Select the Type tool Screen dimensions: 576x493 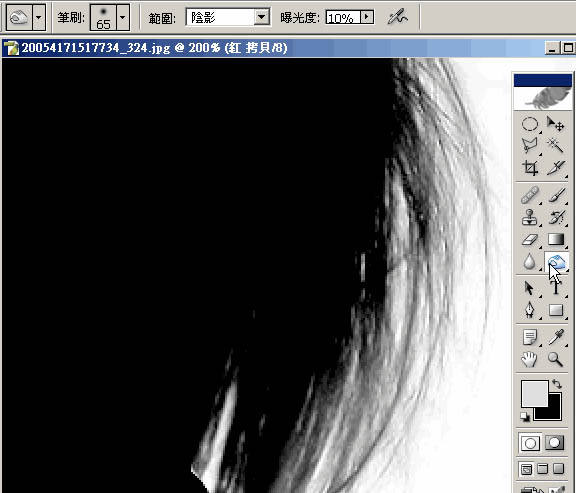555,288
